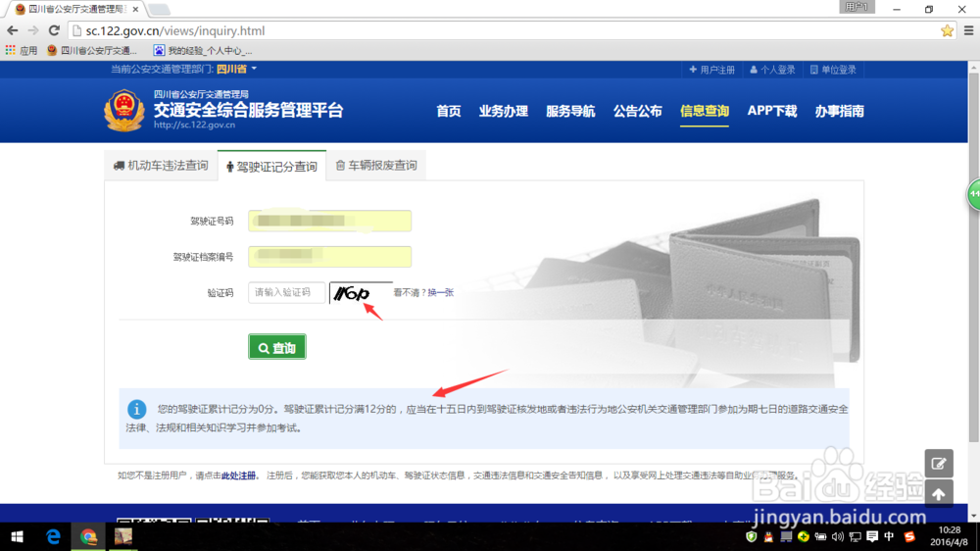Click 用户注册 in top bar
980x551 pixels.
coord(711,70)
